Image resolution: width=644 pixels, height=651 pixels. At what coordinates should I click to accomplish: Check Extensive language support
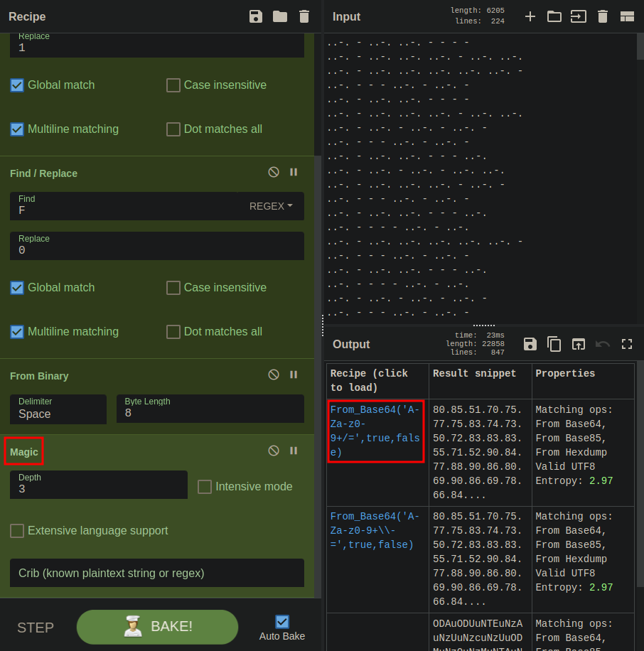tap(17, 531)
